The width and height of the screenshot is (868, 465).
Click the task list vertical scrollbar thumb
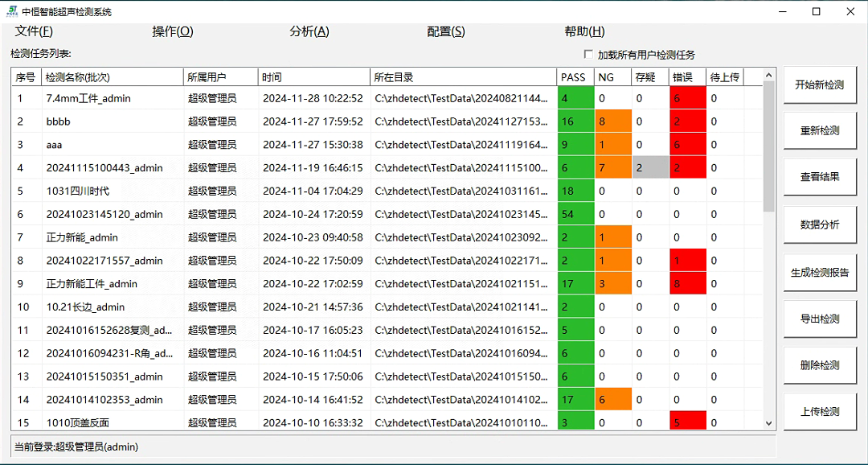(x=769, y=146)
